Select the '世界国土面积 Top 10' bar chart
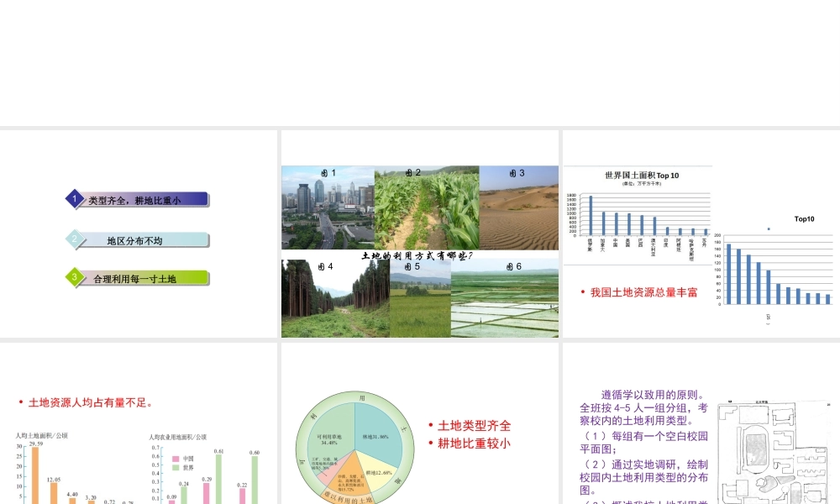 (638, 215)
